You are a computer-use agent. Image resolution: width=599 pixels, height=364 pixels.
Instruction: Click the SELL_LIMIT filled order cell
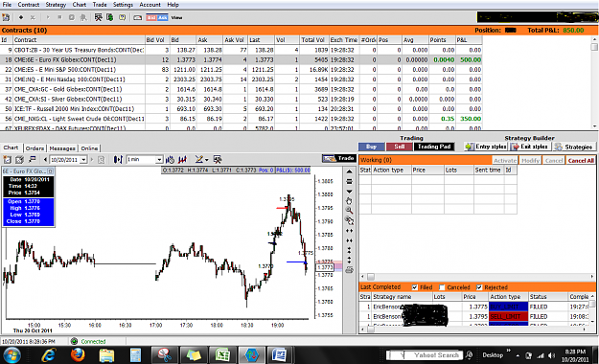[x=508, y=317]
